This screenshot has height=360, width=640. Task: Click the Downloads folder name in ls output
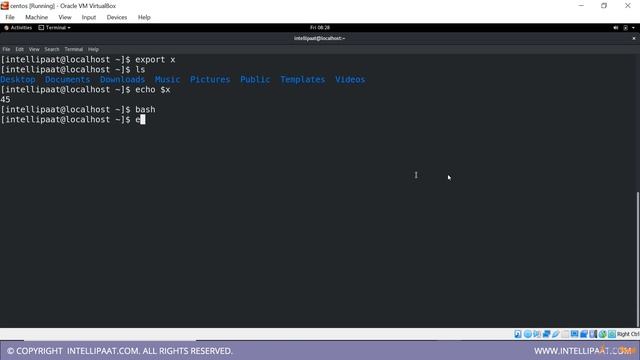(122, 80)
